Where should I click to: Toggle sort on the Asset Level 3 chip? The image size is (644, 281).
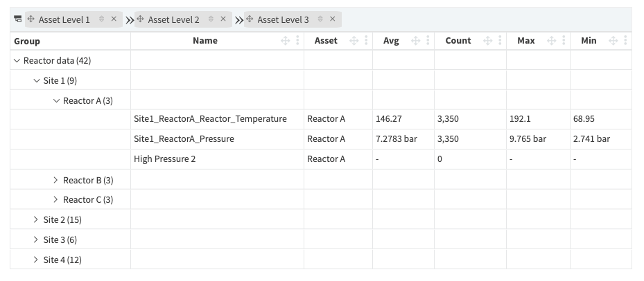pos(320,19)
